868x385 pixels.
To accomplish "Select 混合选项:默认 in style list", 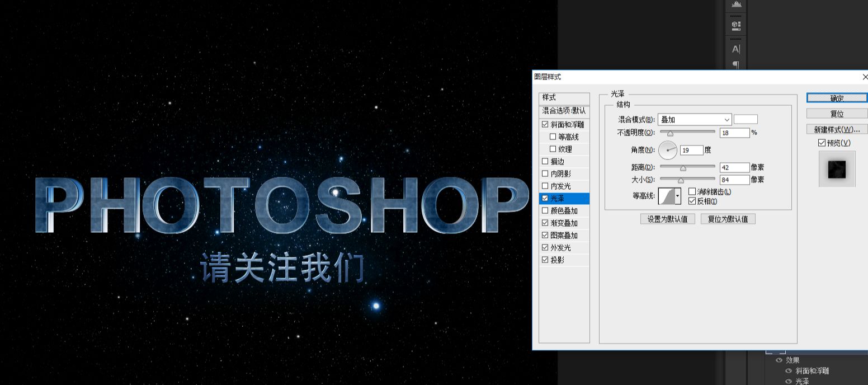I will pyautogui.click(x=564, y=111).
